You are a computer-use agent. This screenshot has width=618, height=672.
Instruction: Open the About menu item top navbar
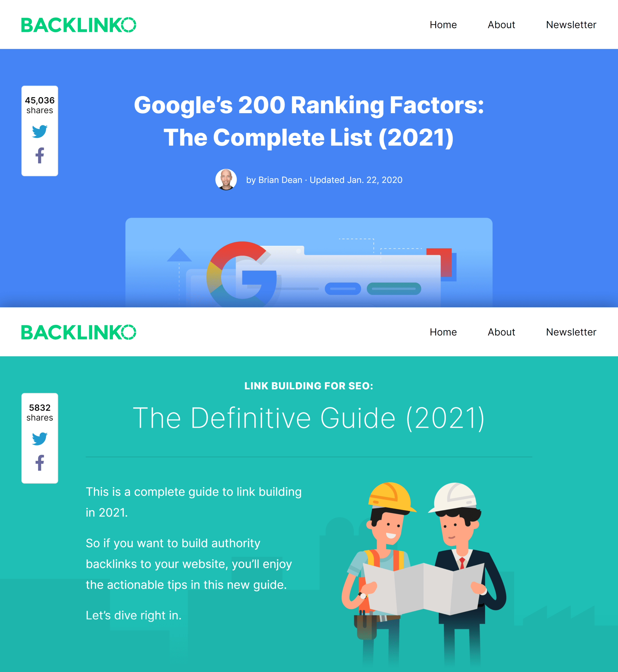pos(501,24)
